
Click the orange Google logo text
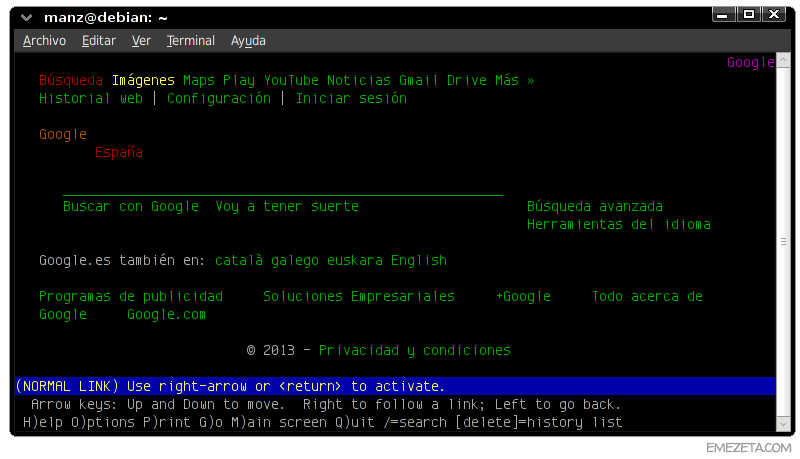pyautogui.click(x=63, y=135)
